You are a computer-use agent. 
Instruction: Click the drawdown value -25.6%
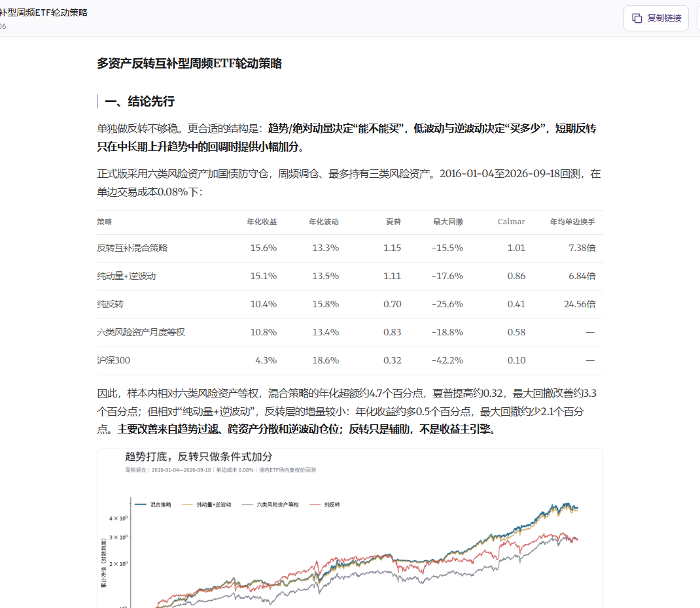447,304
